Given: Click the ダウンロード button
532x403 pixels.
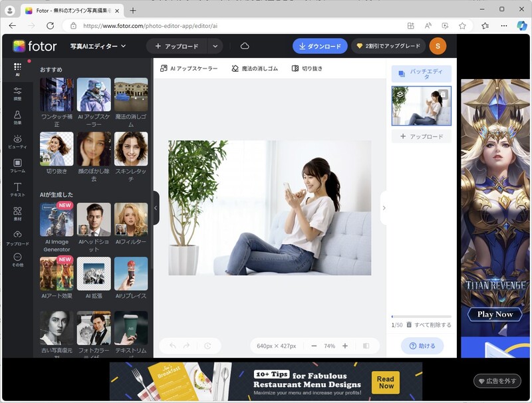Looking at the screenshot, I should click(322, 46).
